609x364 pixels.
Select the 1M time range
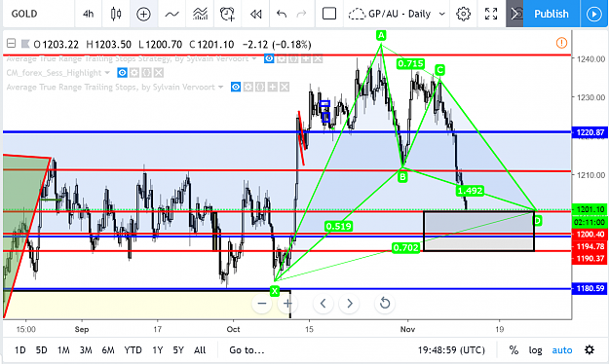point(63,350)
